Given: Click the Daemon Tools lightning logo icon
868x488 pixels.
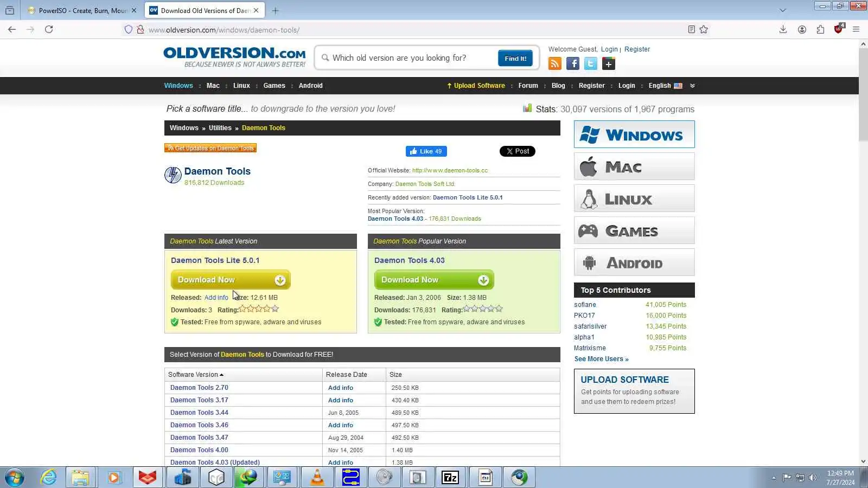Looking at the screenshot, I should (x=173, y=175).
